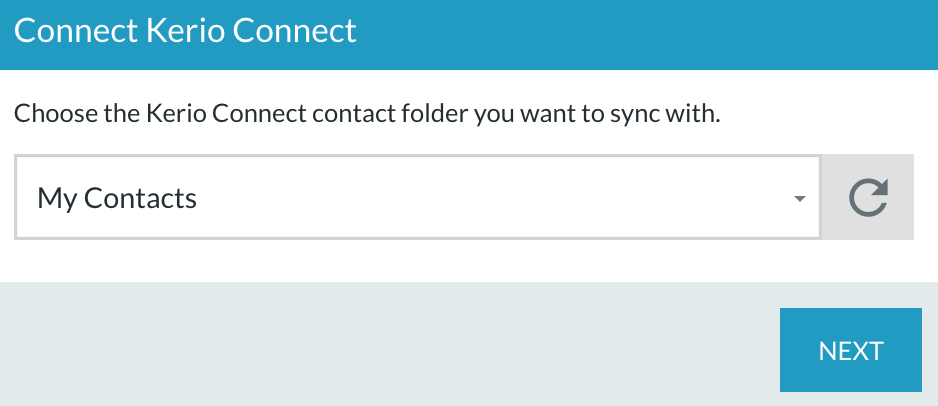The image size is (938, 406).
Task: Expand the My Contacts dropdown arrow
Action: [799, 199]
